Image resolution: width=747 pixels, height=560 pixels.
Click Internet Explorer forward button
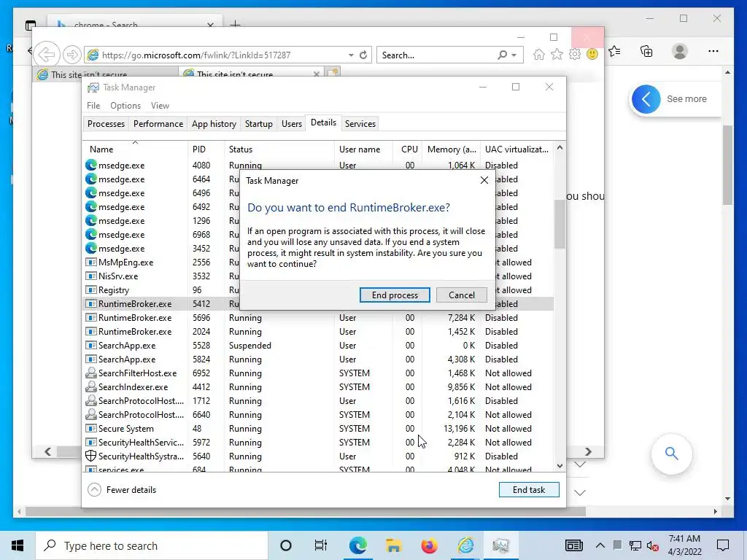point(71,55)
